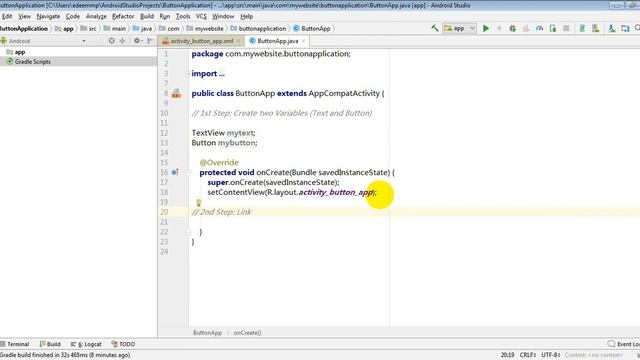640x360 pixels.
Task: Click Collapse All icon in Project panel
Action: point(122,41)
